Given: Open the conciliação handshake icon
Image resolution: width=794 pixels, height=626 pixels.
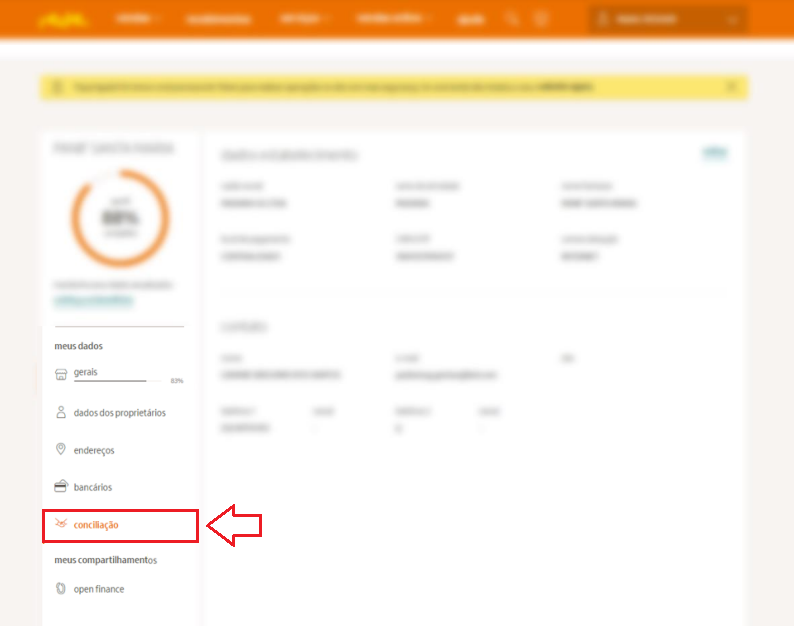Looking at the screenshot, I should pos(61,524).
